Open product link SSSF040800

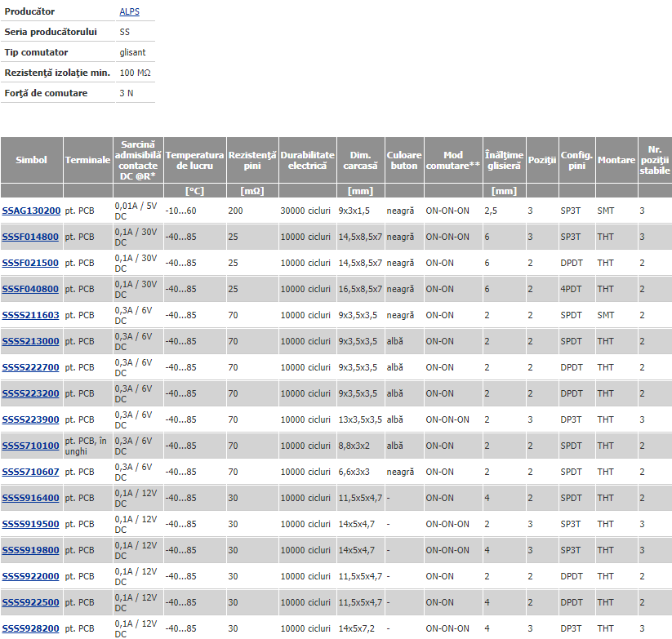coord(30,289)
